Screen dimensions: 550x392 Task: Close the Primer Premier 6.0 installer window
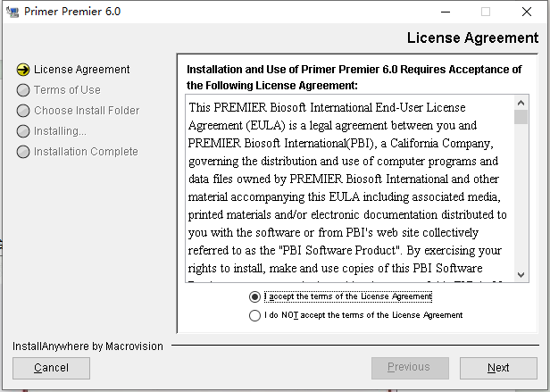click(x=527, y=12)
